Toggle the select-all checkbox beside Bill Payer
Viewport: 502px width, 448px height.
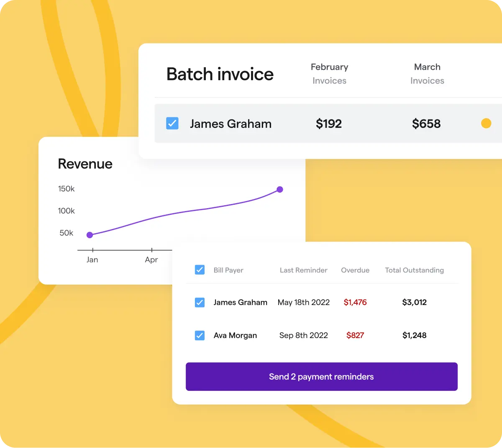(200, 270)
